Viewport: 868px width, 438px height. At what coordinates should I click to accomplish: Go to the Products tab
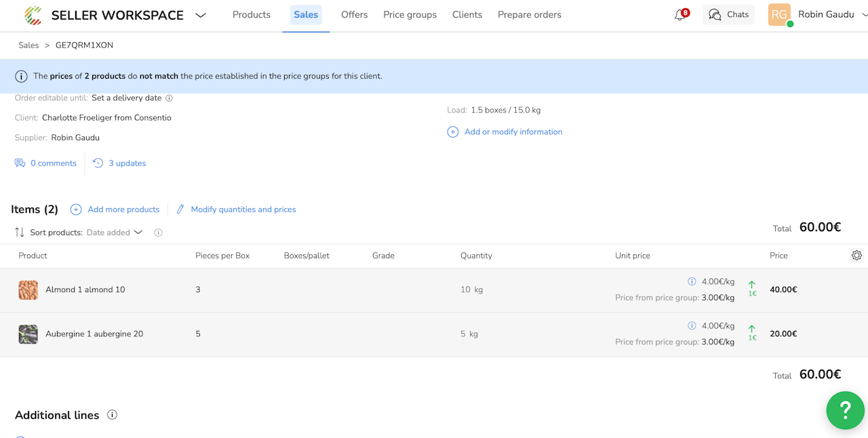(x=251, y=15)
